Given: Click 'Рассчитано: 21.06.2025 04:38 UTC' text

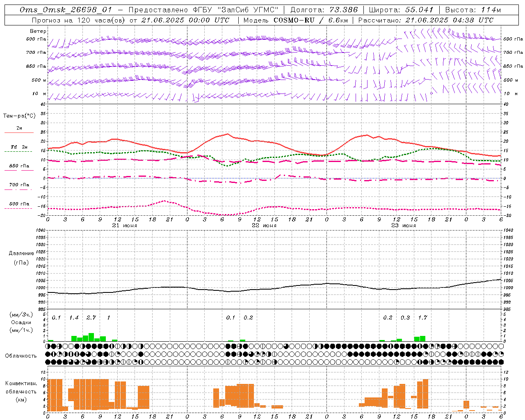Looking at the screenshot, I should click(426, 20).
